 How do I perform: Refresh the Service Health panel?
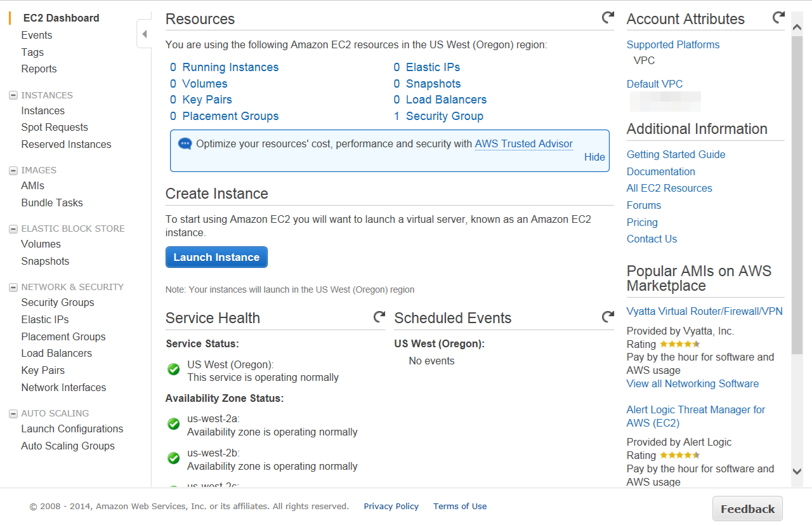[x=379, y=317]
